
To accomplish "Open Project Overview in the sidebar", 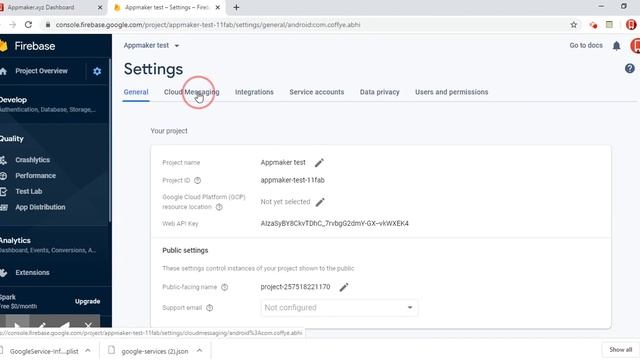I will click(41, 71).
